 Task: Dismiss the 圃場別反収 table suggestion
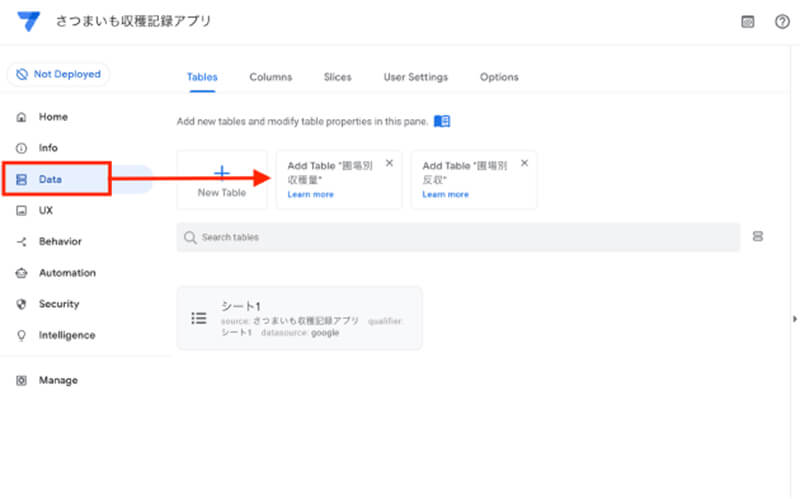pyautogui.click(x=524, y=163)
